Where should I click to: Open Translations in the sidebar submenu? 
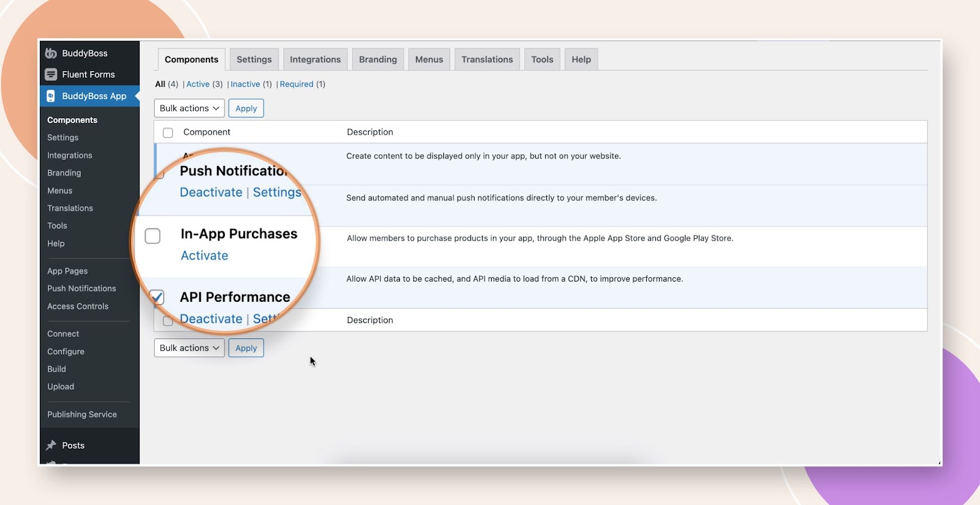(70, 208)
